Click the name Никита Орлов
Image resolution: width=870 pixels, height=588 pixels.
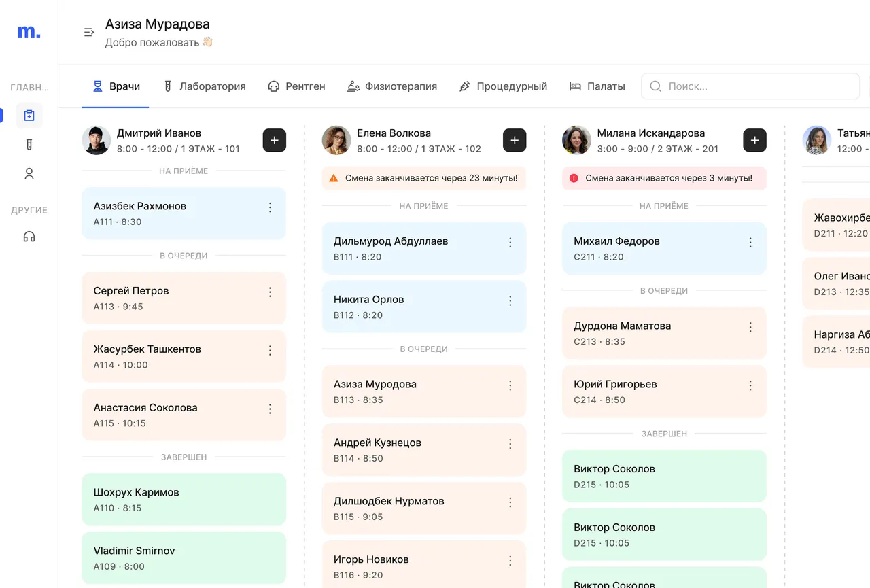369,299
